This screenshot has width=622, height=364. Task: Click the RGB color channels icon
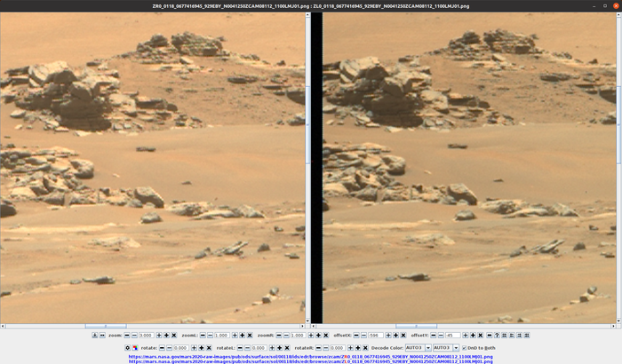tap(135, 348)
